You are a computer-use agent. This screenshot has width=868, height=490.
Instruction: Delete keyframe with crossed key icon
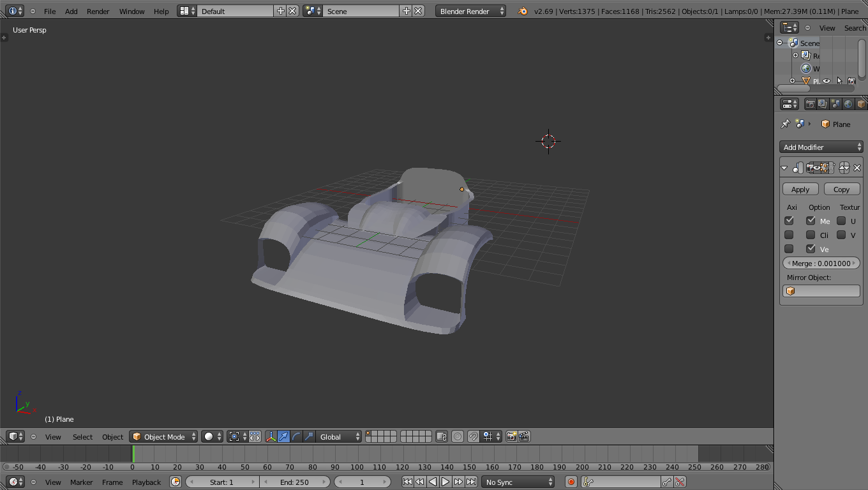click(x=680, y=482)
